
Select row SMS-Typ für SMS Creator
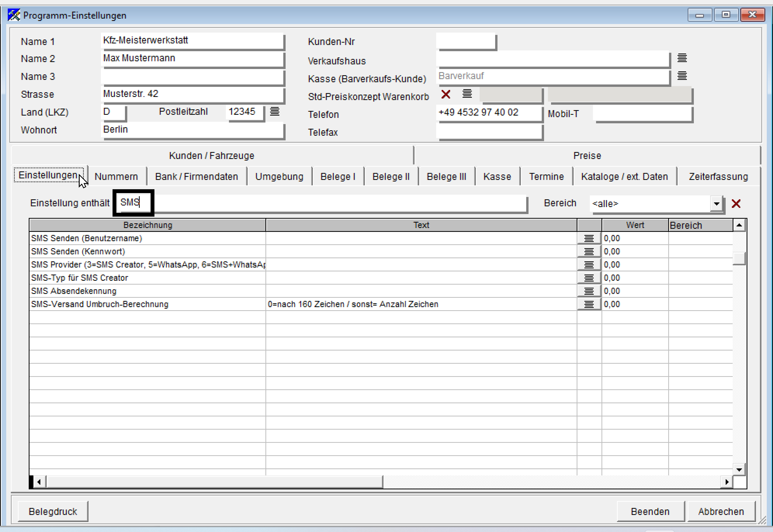pyautogui.click(x=381, y=278)
